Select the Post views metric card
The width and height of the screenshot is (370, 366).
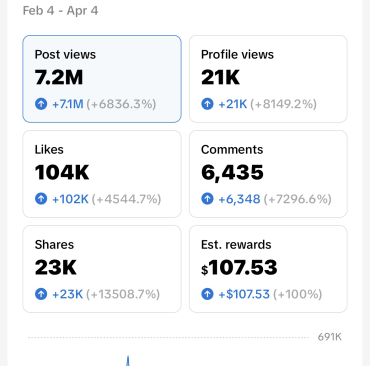pyautogui.click(x=102, y=79)
